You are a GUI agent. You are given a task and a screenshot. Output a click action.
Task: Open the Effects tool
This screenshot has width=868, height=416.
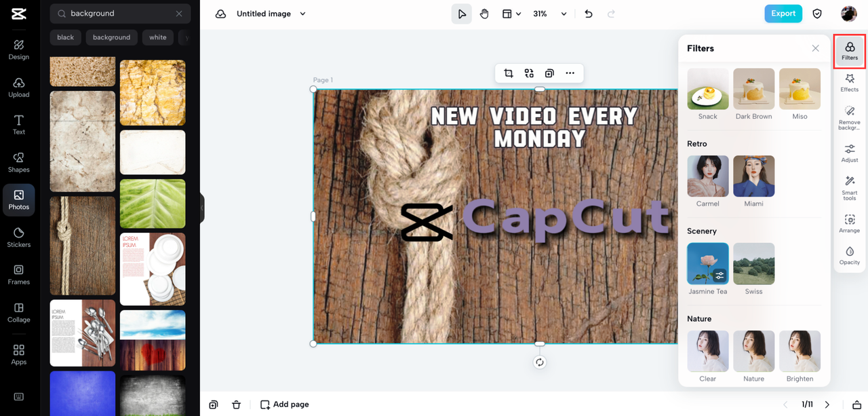click(x=850, y=83)
